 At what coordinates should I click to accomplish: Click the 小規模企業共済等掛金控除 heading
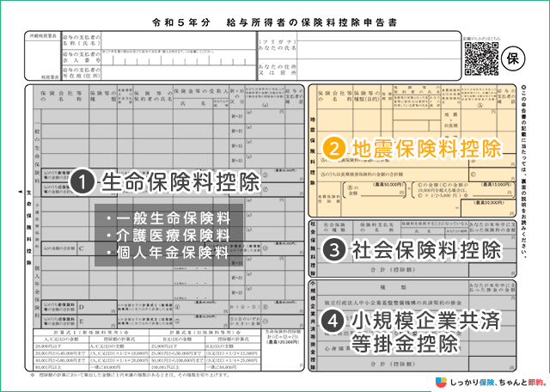click(x=426, y=332)
